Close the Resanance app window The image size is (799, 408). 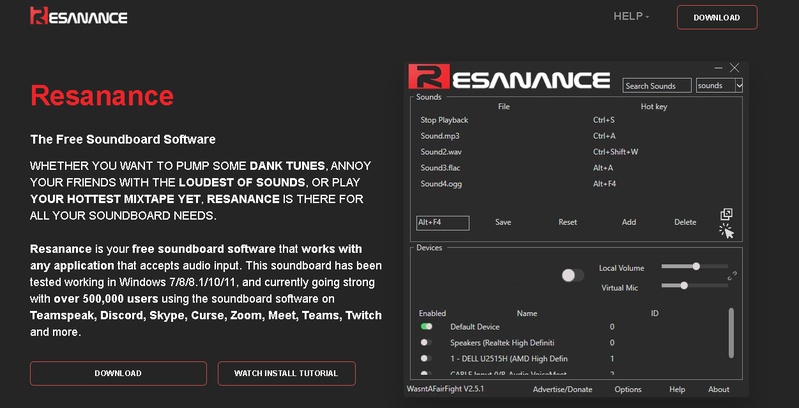(x=734, y=68)
